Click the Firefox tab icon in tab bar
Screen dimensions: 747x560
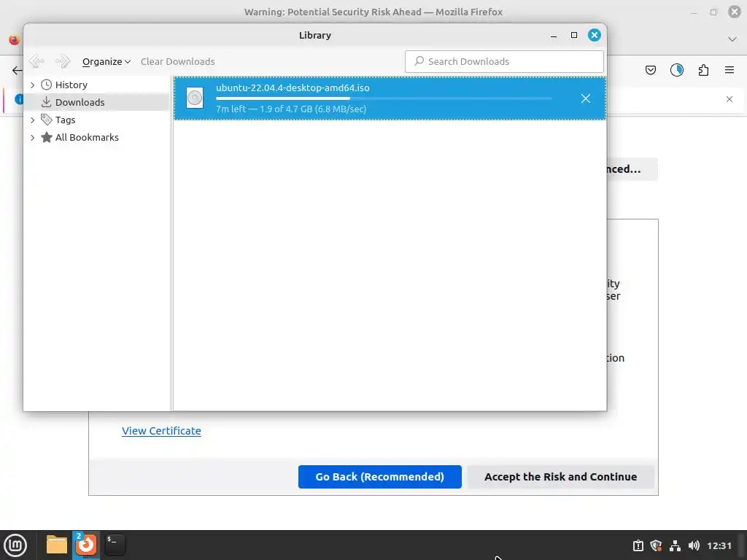pos(15,39)
